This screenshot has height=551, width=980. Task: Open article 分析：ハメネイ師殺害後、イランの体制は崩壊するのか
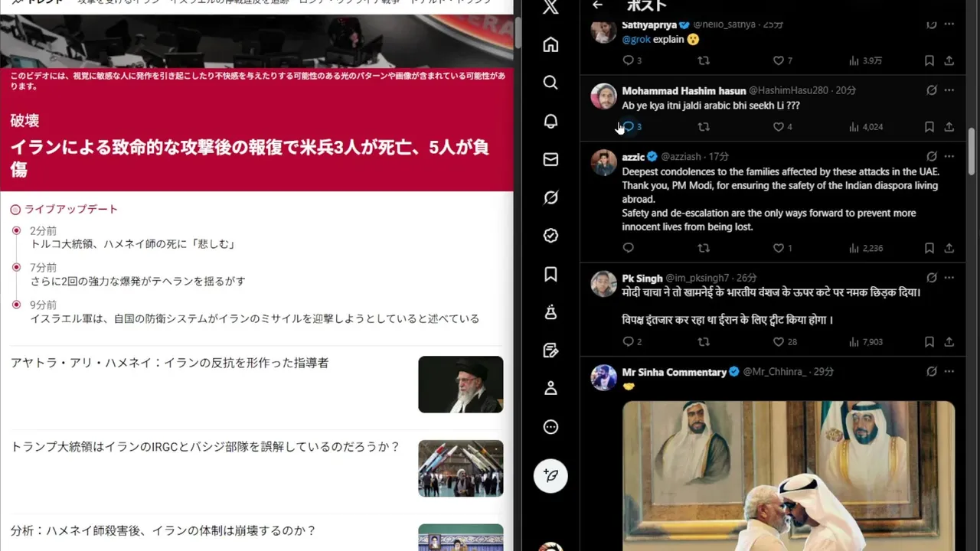pos(163,530)
